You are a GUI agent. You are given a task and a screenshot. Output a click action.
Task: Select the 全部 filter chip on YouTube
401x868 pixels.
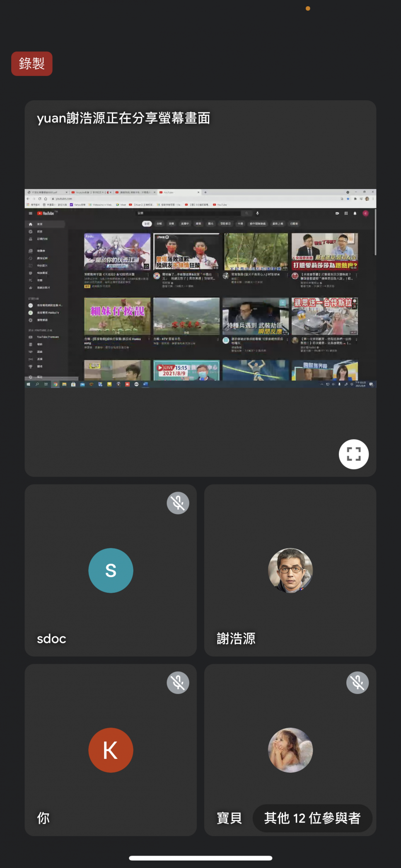point(147,224)
